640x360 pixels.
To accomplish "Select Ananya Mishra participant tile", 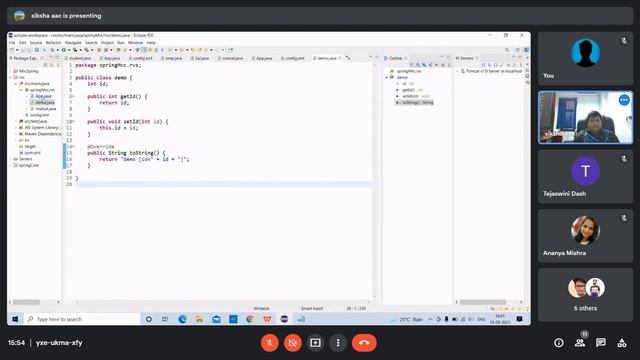I will (x=585, y=236).
